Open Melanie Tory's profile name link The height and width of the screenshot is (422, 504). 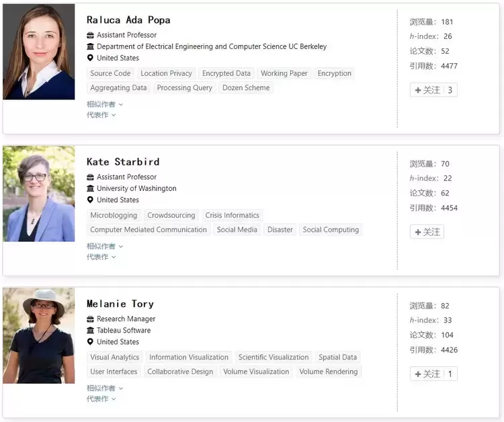pos(120,304)
